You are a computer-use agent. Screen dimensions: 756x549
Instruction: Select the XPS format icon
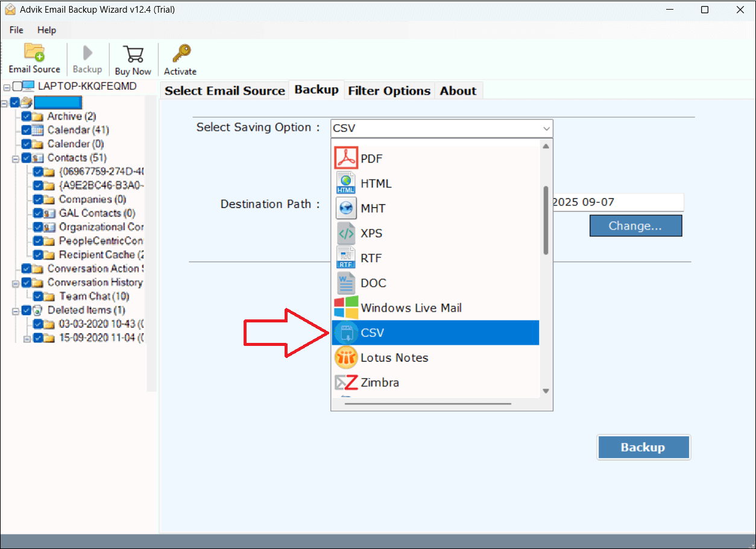point(346,233)
